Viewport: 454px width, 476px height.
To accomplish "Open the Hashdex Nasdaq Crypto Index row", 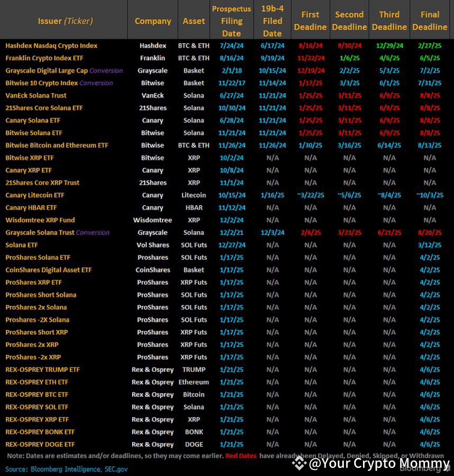I will click(x=51, y=45).
